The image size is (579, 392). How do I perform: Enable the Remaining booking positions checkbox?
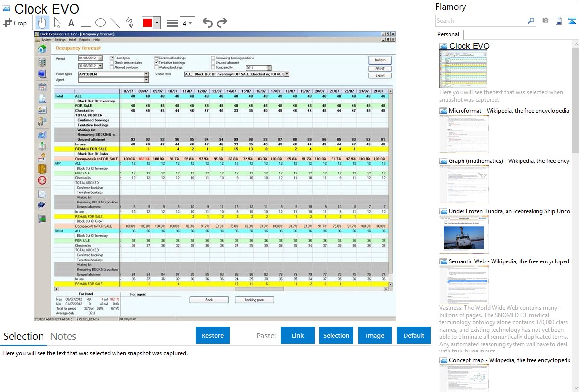(213, 58)
